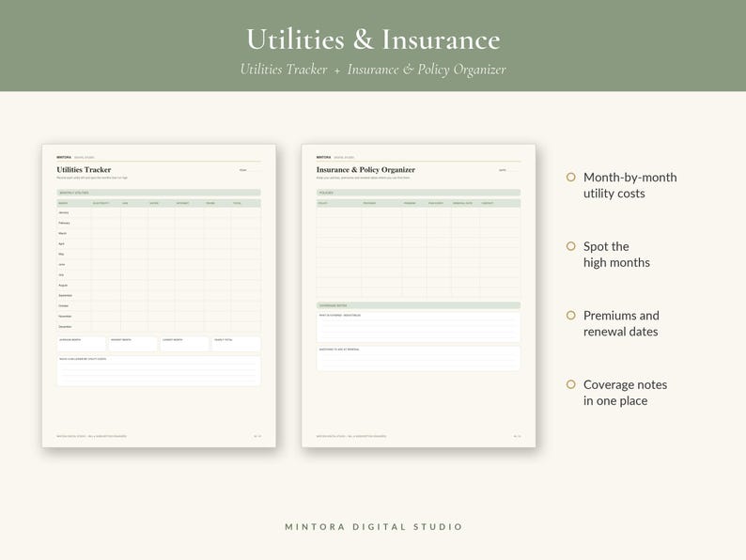Image resolution: width=746 pixels, height=560 pixels.
Task: Click the Average Month summary box
Action: pyautogui.click(x=82, y=344)
